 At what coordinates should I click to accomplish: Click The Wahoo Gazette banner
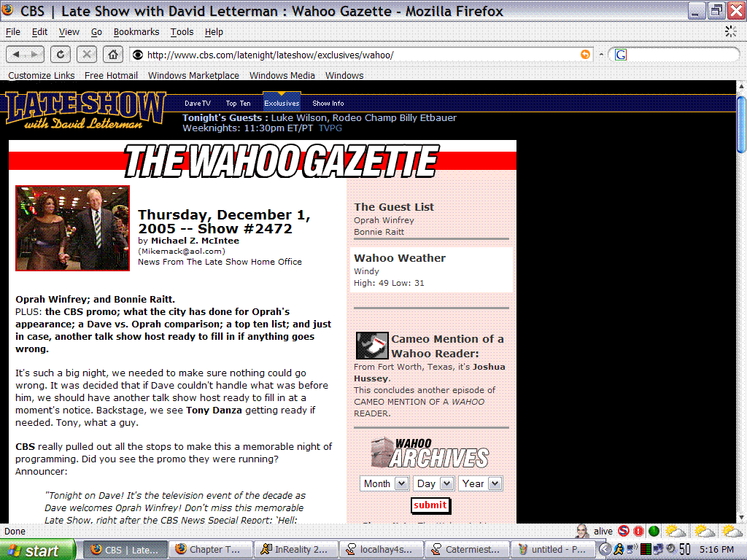tap(281, 161)
